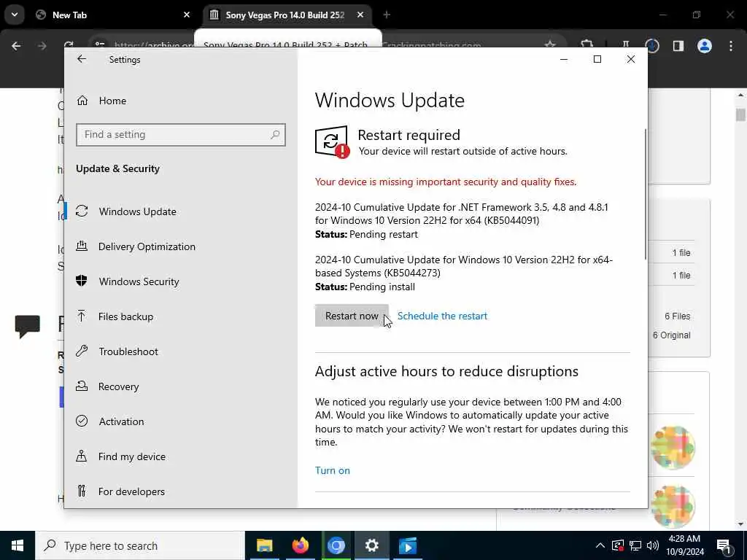Click the Home house icon
This screenshot has width=747, height=560.
[x=82, y=101]
